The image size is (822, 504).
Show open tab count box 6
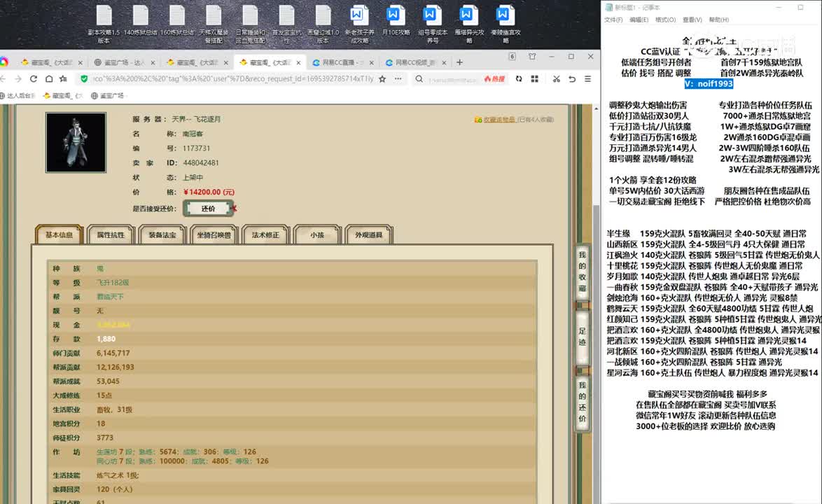pyautogui.click(x=513, y=57)
